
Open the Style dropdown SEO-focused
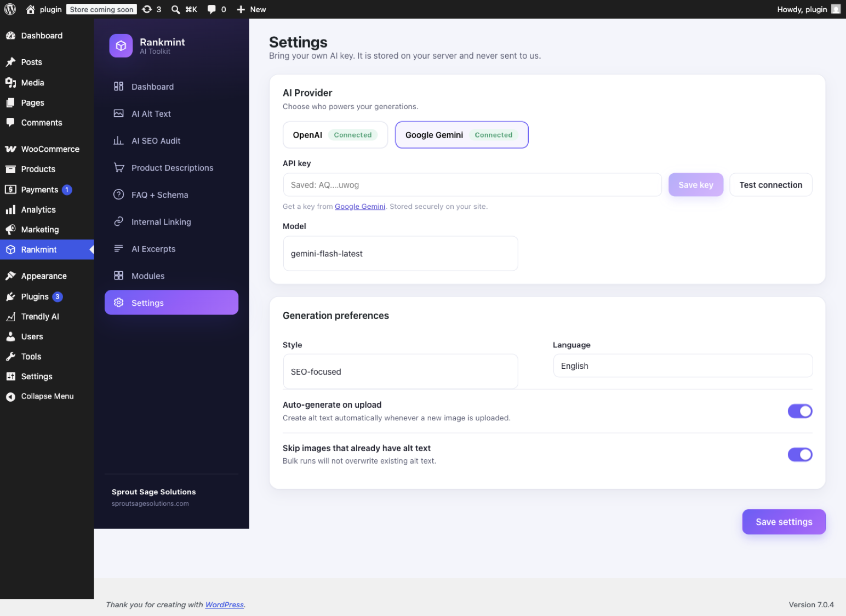[x=401, y=372]
